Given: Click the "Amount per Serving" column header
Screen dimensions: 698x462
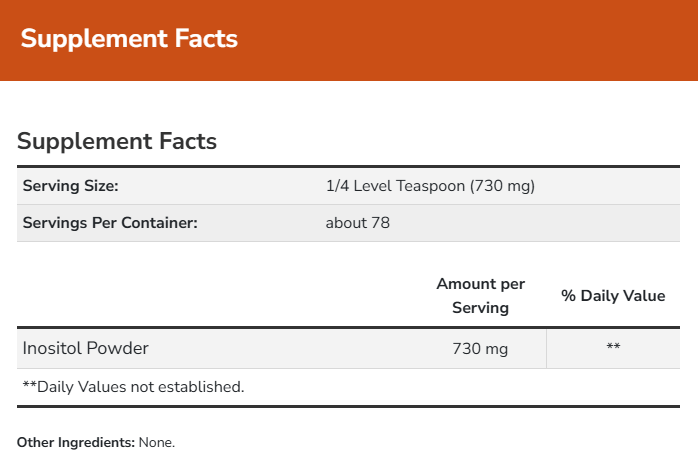Looking at the screenshot, I should click(x=480, y=296).
